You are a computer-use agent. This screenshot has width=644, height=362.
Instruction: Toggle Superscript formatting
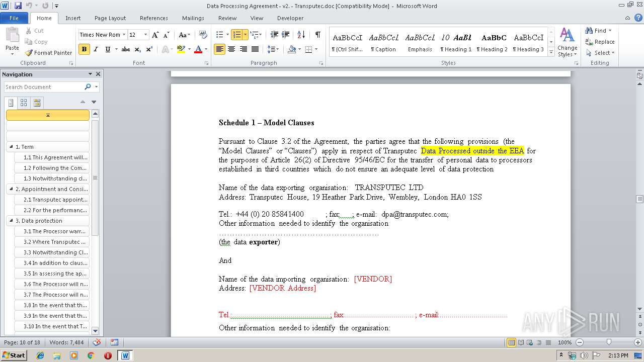coord(149,49)
